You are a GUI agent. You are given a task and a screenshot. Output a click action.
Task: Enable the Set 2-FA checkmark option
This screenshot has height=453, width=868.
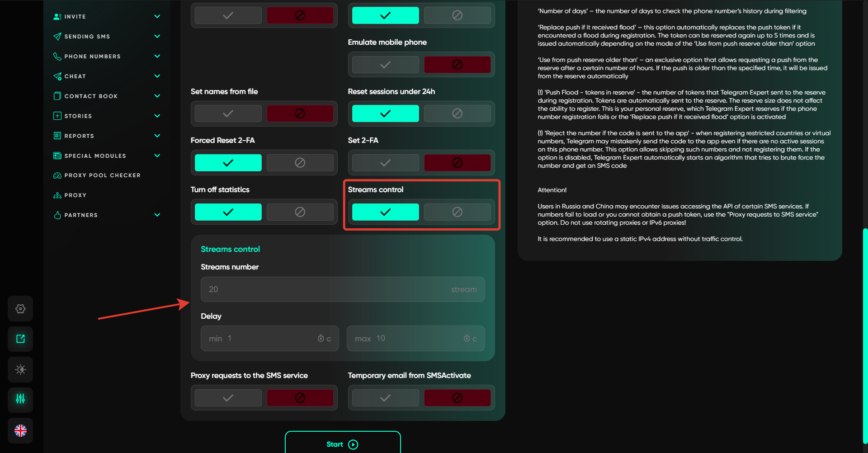tap(385, 163)
